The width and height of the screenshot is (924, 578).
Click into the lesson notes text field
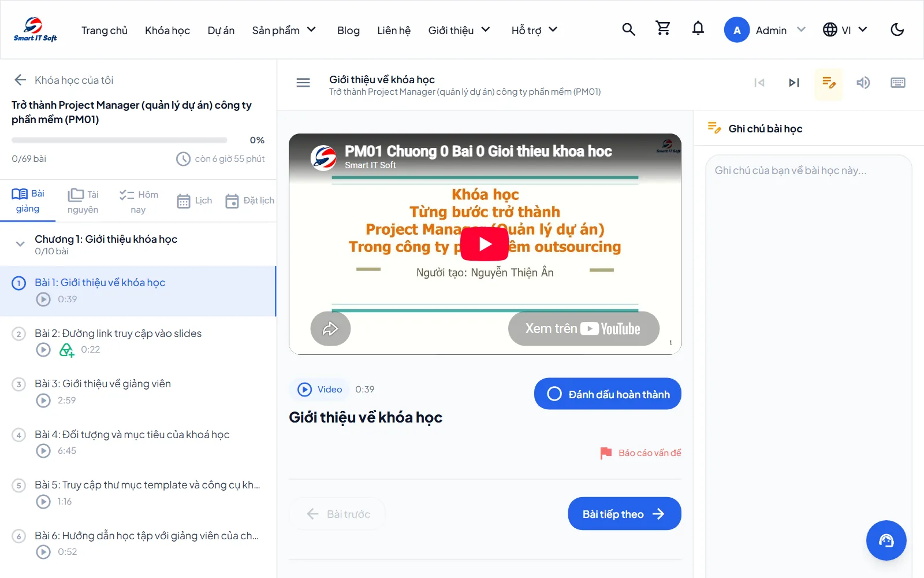[808, 366]
